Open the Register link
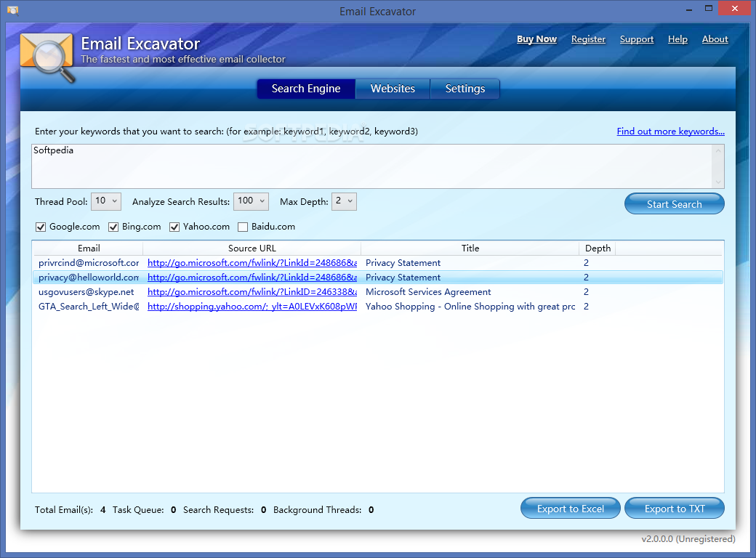 pyautogui.click(x=588, y=39)
